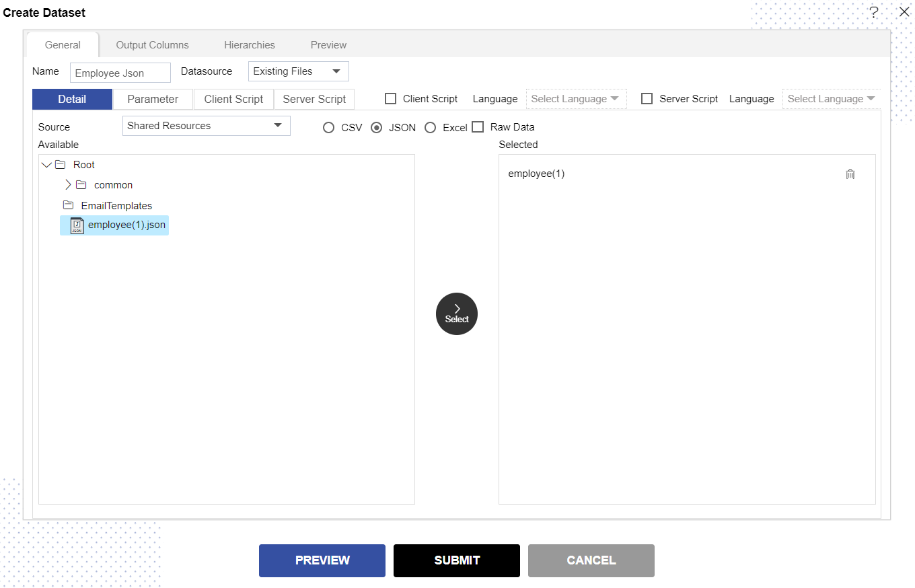Click the CANCEL button
This screenshot has width=915, height=588.
pyautogui.click(x=591, y=560)
